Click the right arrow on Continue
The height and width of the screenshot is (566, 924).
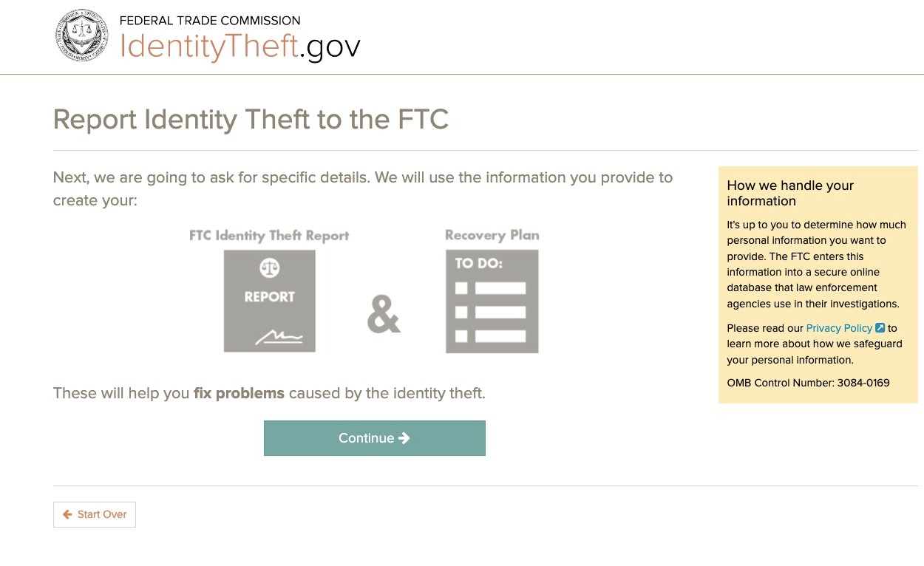404,438
